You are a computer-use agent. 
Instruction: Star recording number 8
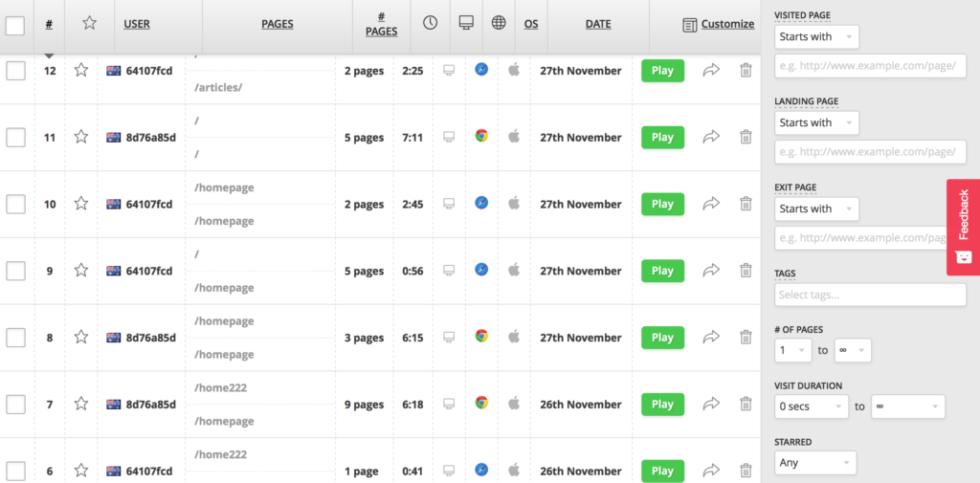(x=80, y=338)
